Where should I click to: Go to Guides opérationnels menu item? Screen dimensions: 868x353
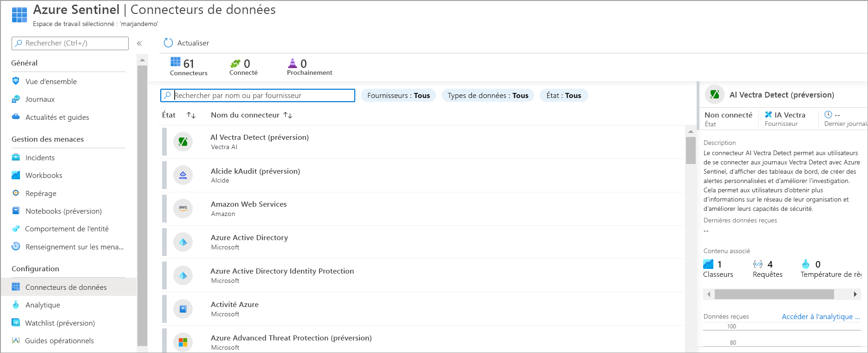59,341
